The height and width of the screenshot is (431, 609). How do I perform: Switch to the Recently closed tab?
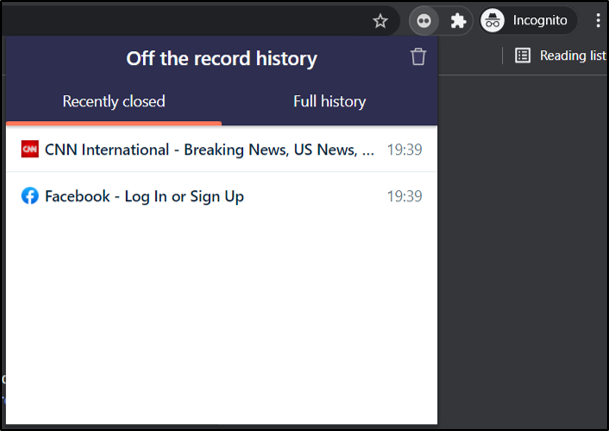tap(114, 101)
